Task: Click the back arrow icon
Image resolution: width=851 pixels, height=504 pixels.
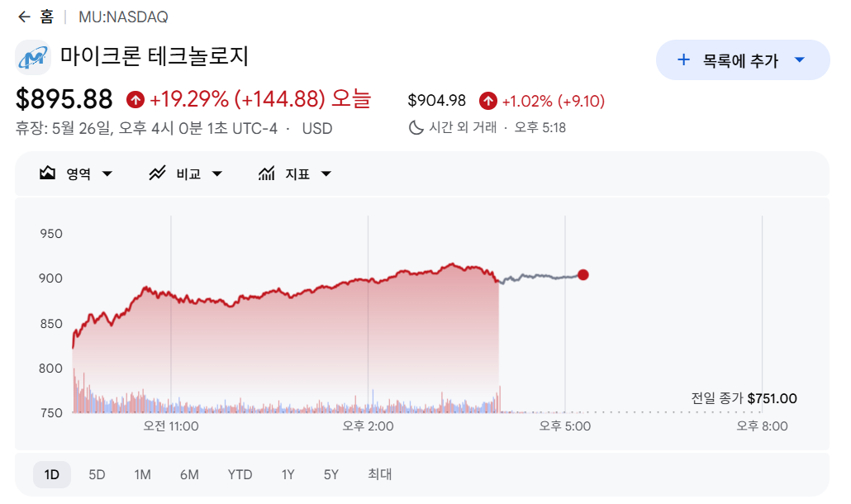Action: [x=24, y=17]
